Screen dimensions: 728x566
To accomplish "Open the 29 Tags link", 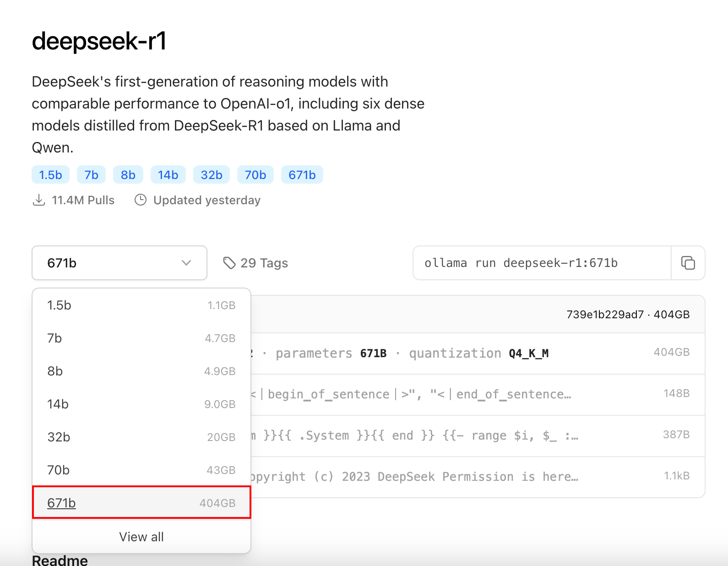I will (264, 263).
